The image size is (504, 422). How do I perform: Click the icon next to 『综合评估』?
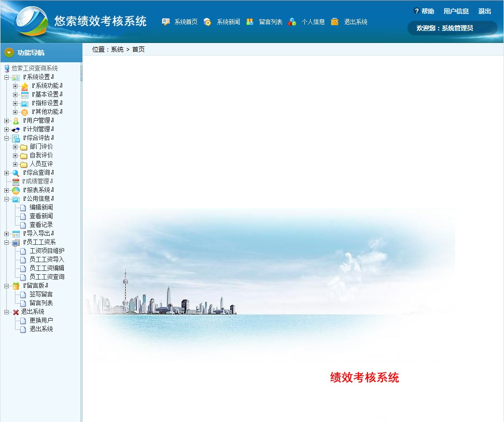(x=16, y=138)
